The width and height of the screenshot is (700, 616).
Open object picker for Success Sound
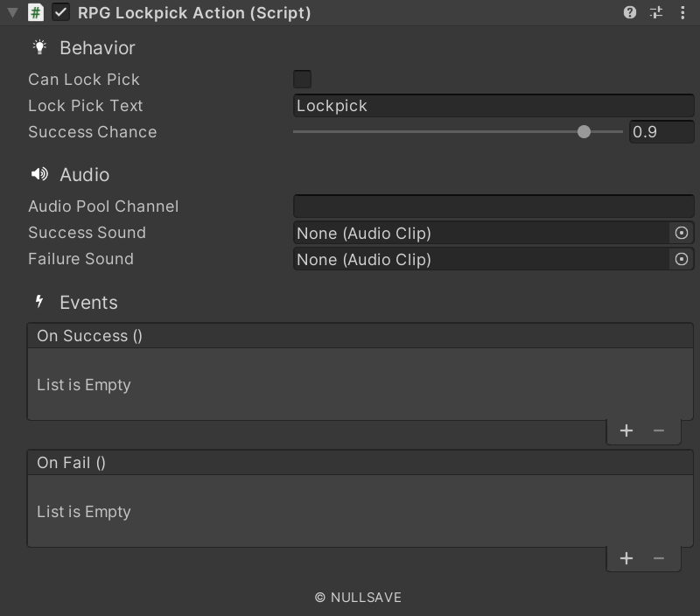(x=681, y=233)
